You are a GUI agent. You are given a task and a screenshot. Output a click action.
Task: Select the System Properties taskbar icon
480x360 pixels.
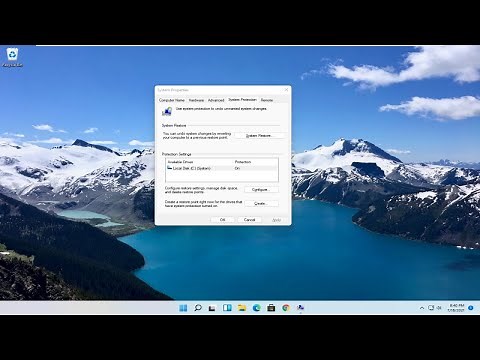click(x=300, y=308)
